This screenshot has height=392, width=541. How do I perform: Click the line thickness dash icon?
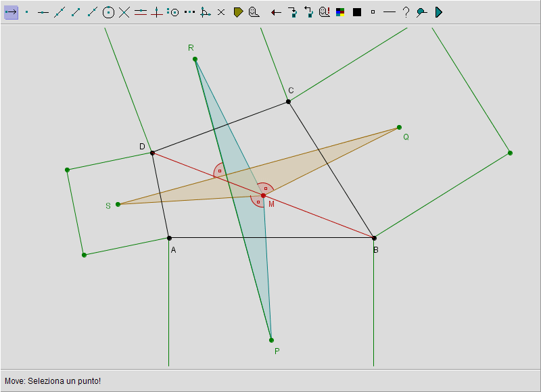click(390, 12)
